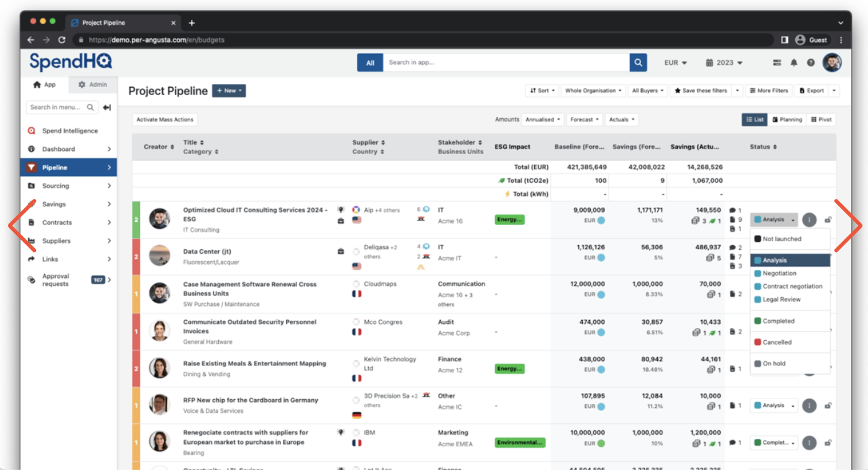Switch to the Admin tab
The height and width of the screenshot is (470, 868).
(x=92, y=85)
